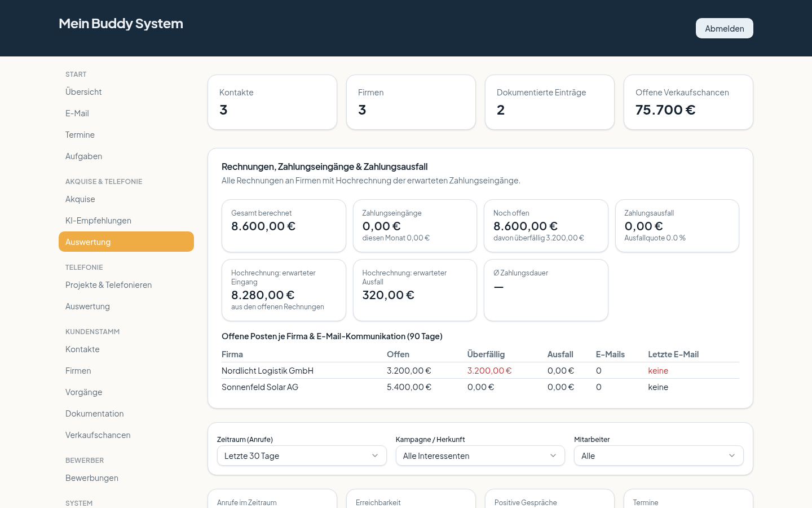Open E-Mail in the sidebar
Viewport: 812px width, 508px height.
tap(126, 113)
